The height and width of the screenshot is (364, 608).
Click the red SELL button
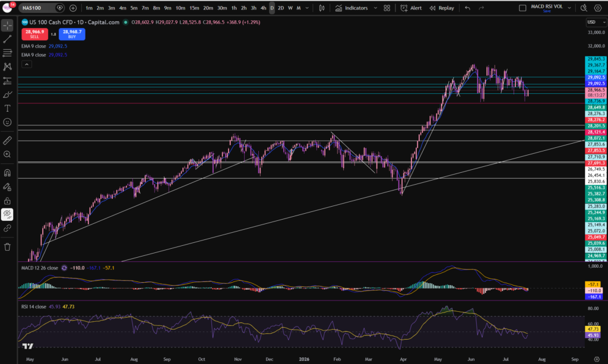click(34, 34)
